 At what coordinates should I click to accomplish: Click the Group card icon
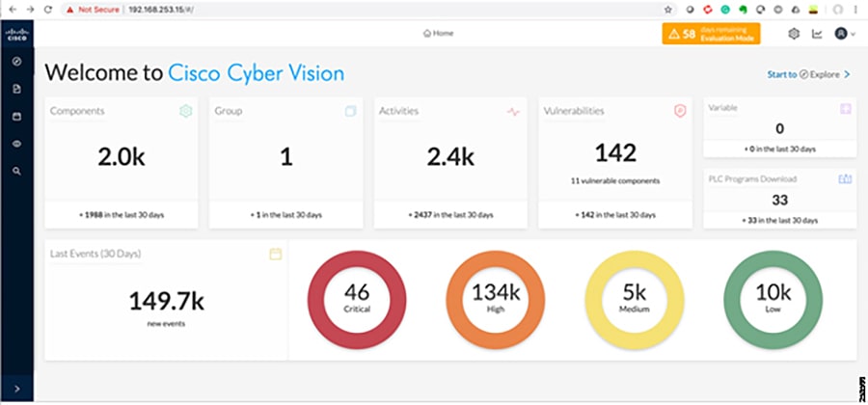tap(350, 111)
